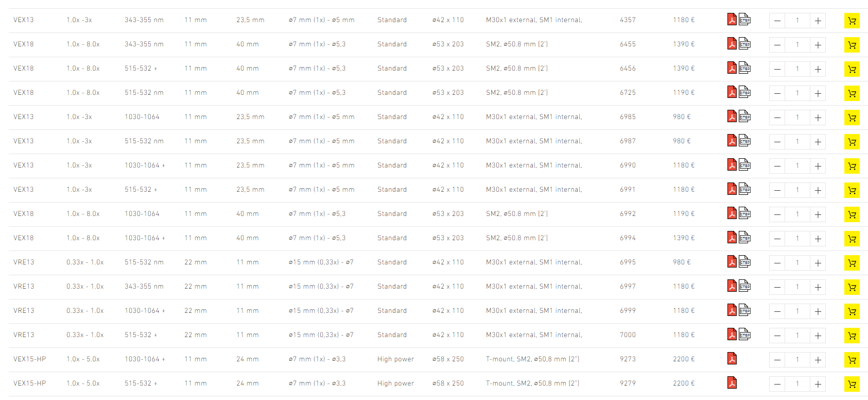Increase quantity for product ID 6987

click(x=818, y=142)
